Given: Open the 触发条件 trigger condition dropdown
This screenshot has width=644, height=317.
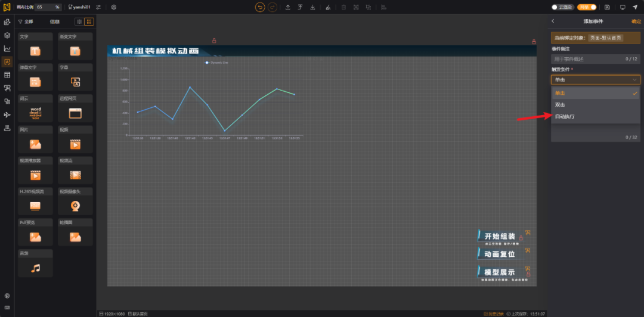Looking at the screenshot, I should [595, 80].
